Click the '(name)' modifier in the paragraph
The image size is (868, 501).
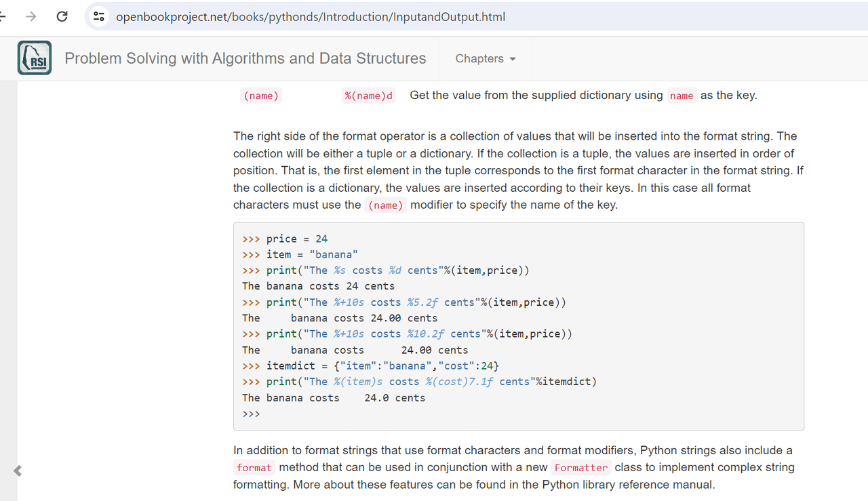pyautogui.click(x=385, y=205)
